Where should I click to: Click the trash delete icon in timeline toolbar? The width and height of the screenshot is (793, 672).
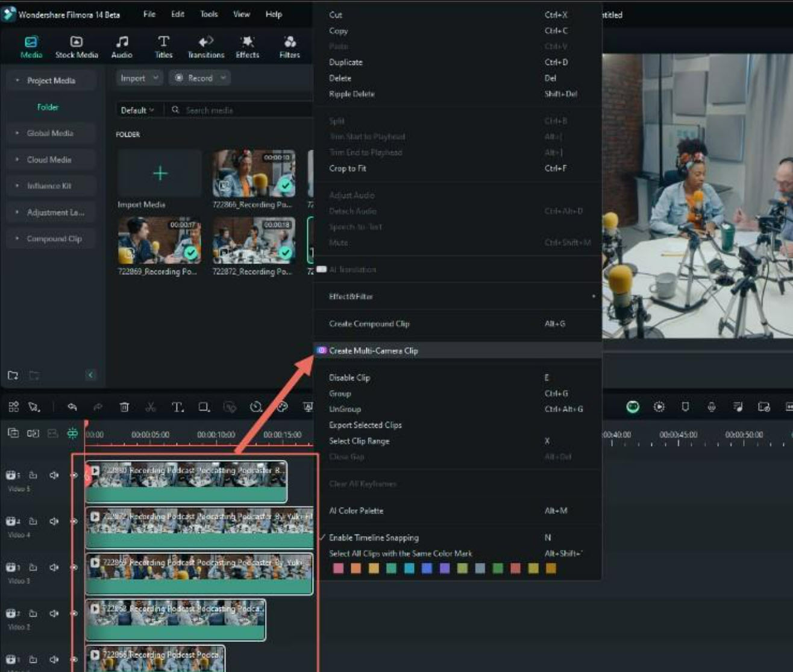tap(124, 407)
